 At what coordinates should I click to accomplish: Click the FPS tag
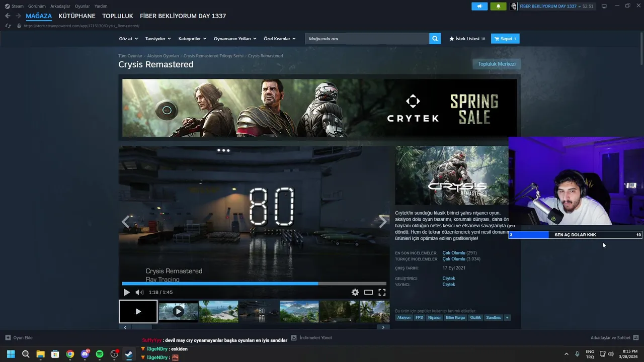click(x=419, y=318)
